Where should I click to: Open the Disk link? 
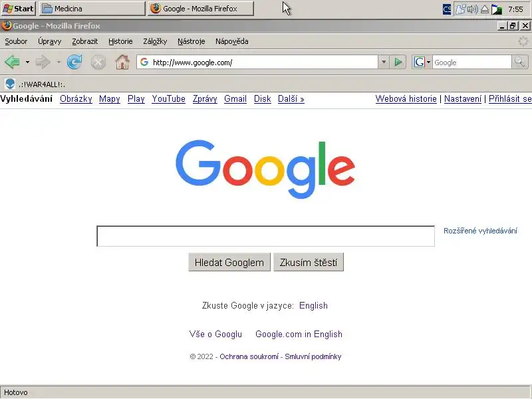(x=262, y=98)
